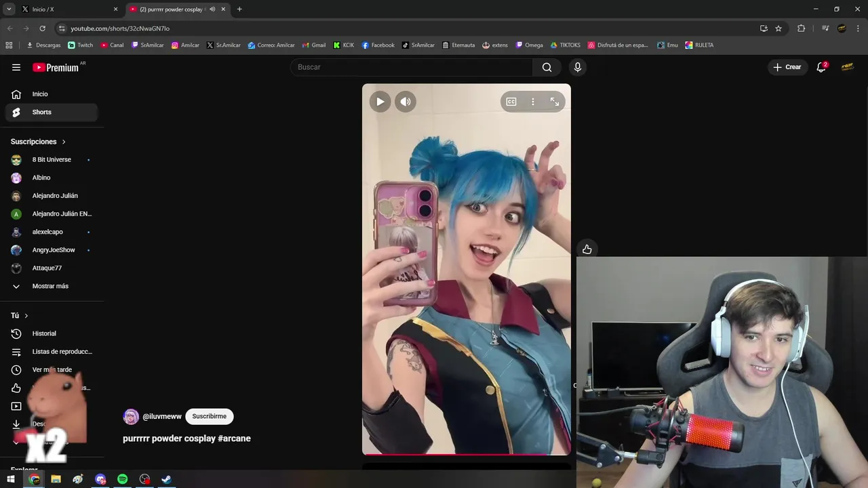
Task: Open Windows Start menu
Action: pos(11,479)
